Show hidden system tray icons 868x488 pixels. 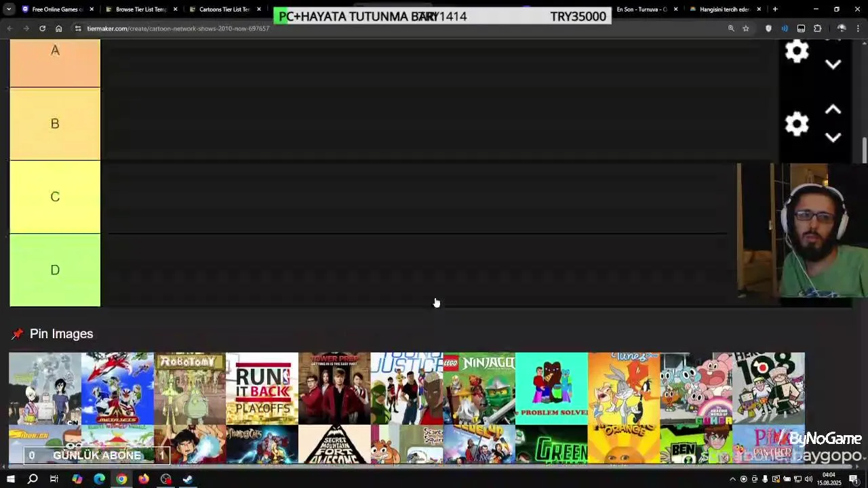pyautogui.click(x=732, y=479)
